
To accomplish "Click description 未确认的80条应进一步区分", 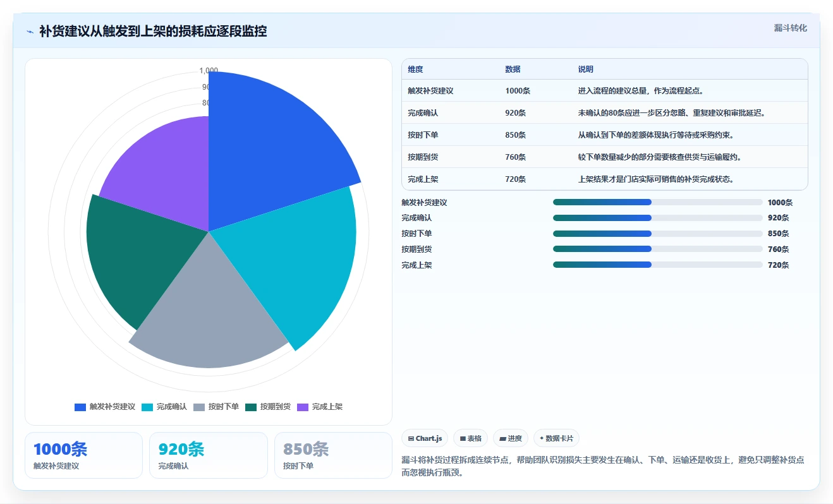I will (x=672, y=113).
